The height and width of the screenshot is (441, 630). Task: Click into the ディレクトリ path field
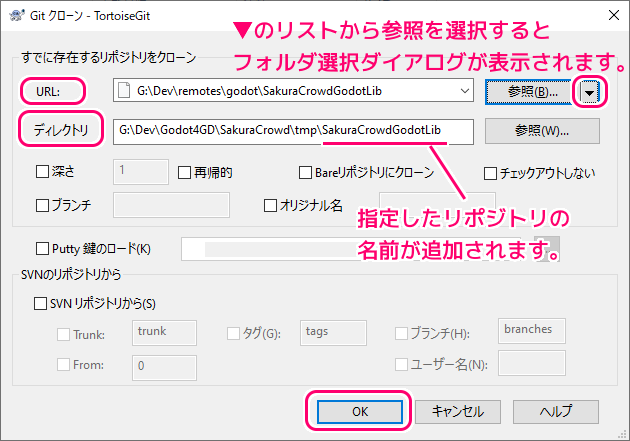[290, 131]
